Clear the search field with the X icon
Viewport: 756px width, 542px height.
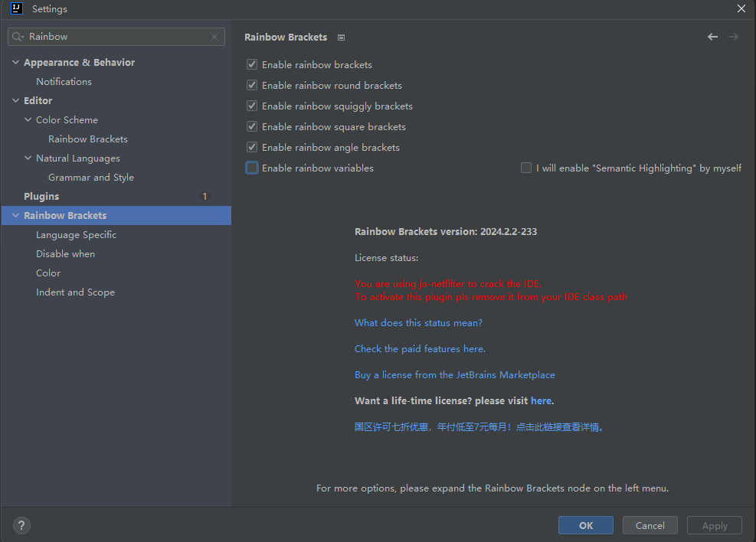(214, 37)
